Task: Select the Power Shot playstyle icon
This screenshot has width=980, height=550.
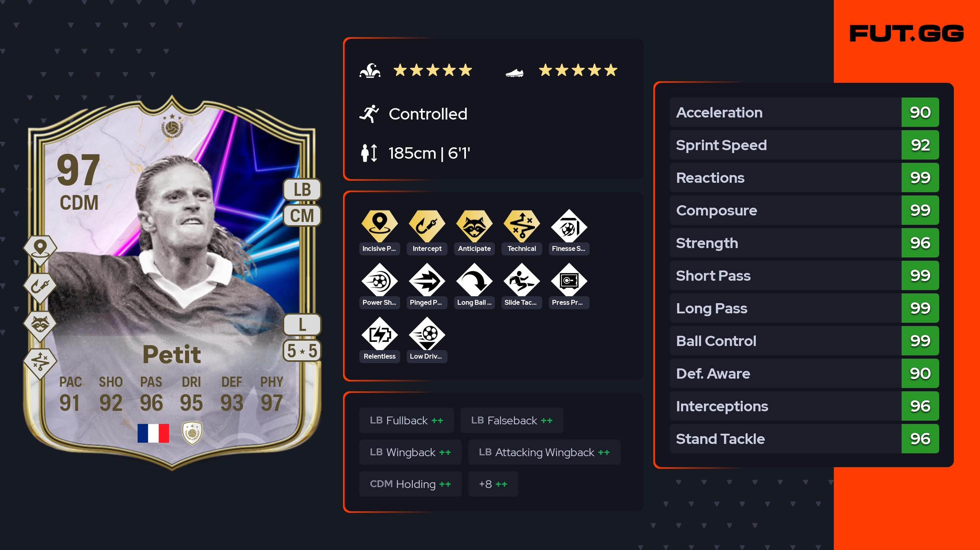Action: tap(379, 280)
